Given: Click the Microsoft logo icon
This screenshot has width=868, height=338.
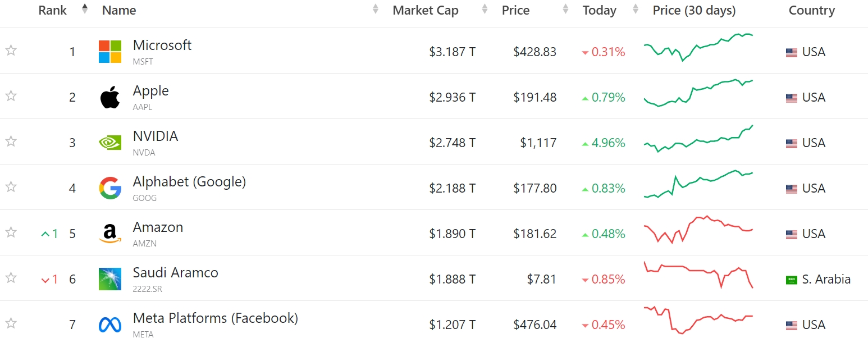Looking at the screenshot, I should click(x=110, y=52).
